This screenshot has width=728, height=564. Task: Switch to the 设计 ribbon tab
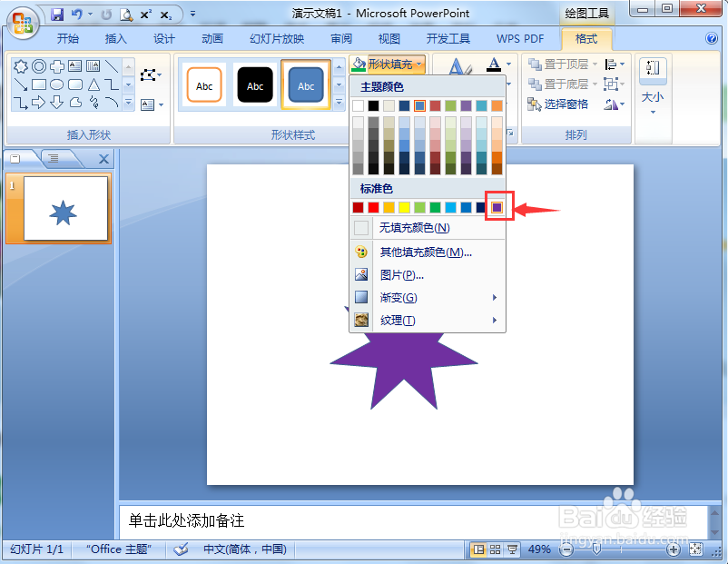[164, 38]
